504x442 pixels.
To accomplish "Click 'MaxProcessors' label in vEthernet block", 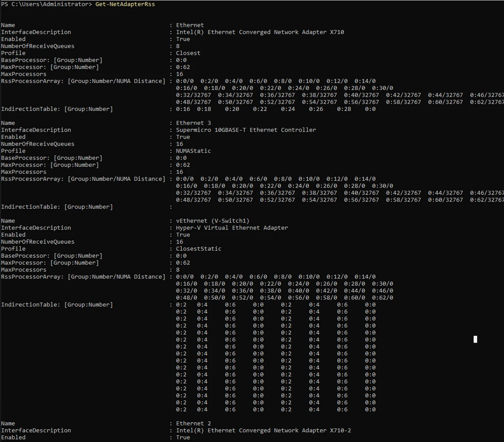I will 24,270.
